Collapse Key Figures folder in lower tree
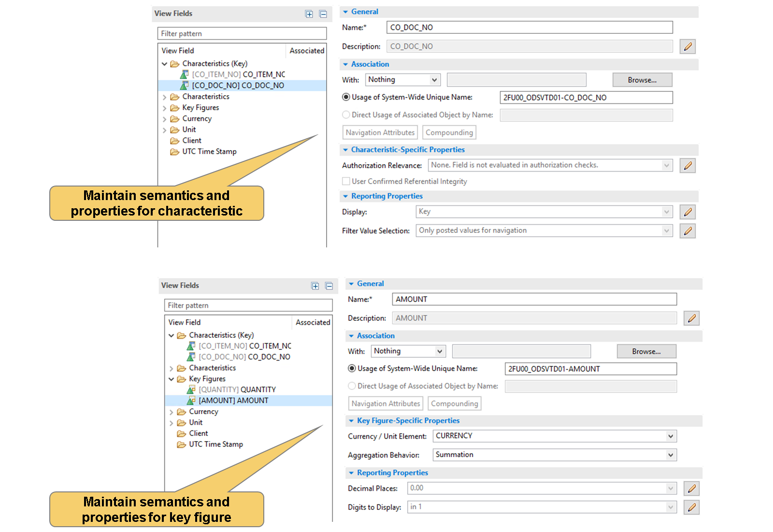The height and width of the screenshot is (532, 773). (x=171, y=379)
